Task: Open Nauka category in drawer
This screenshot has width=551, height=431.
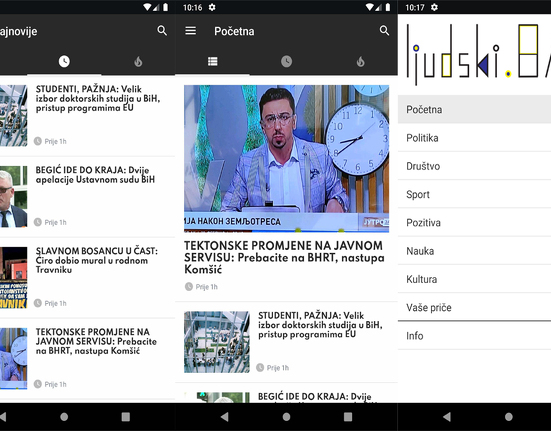Action: point(474,251)
